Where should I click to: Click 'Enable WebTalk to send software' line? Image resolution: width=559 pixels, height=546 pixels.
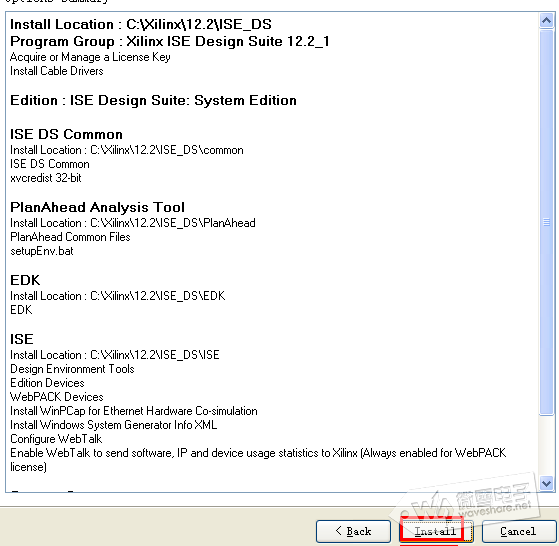pos(258,460)
